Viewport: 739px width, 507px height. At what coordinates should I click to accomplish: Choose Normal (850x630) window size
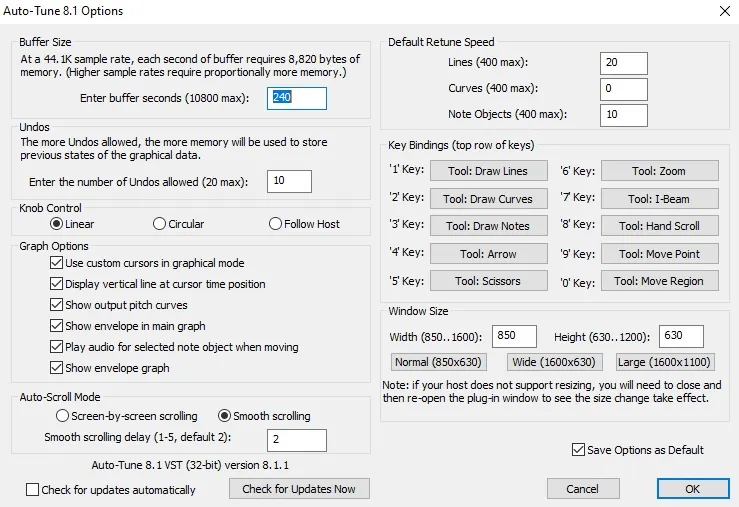pyautogui.click(x=438, y=362)
